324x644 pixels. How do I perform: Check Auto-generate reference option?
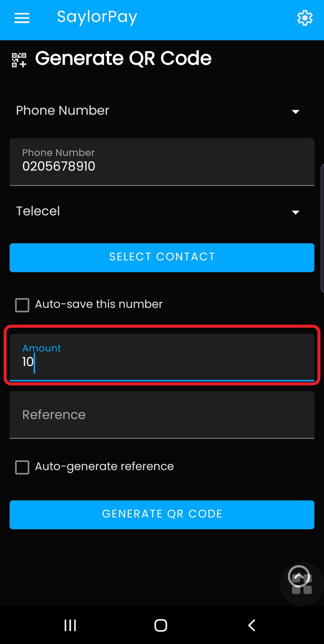[x=22, y=467]
